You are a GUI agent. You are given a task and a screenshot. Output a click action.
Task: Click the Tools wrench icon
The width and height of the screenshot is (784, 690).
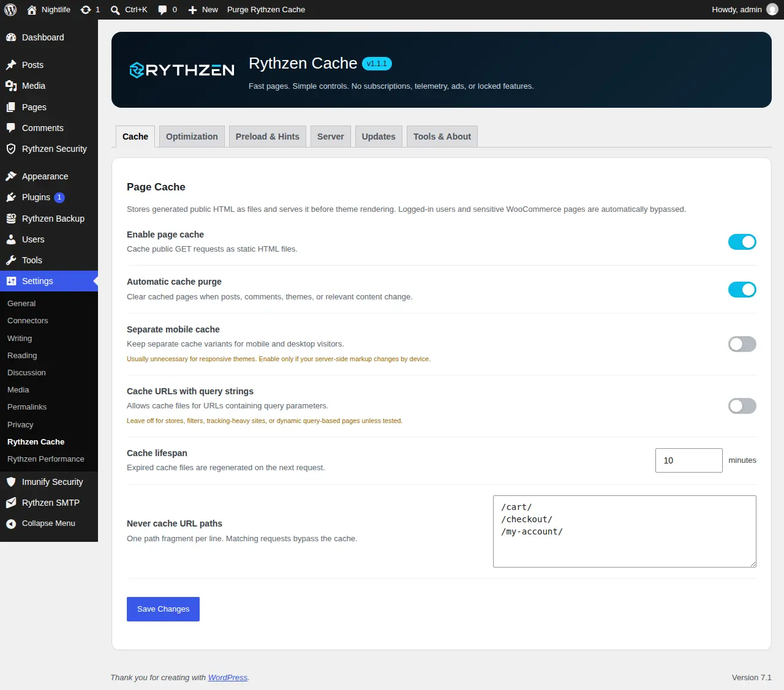pyautogui.click(x=11, y=260)
